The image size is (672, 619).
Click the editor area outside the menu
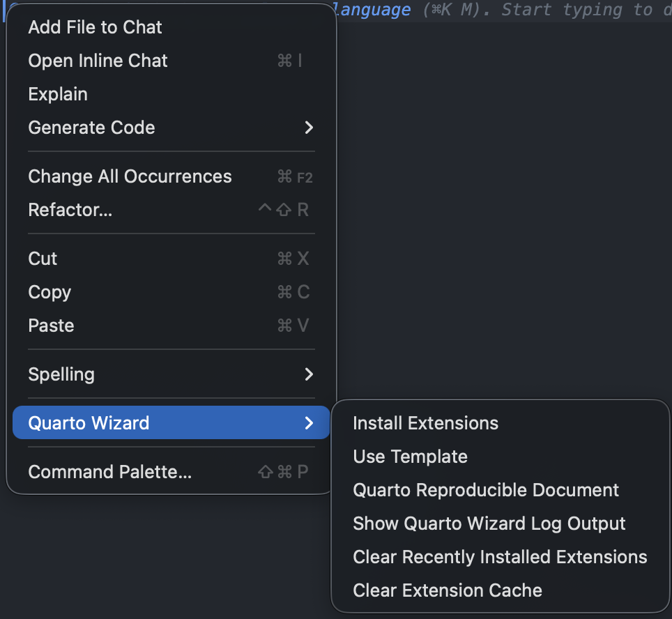pos(502,209)
